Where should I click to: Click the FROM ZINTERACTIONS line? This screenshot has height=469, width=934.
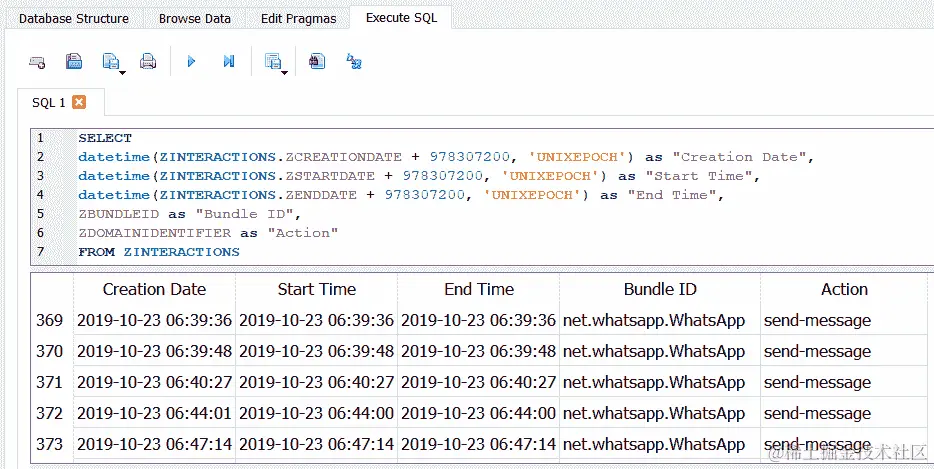coord(158,252)
